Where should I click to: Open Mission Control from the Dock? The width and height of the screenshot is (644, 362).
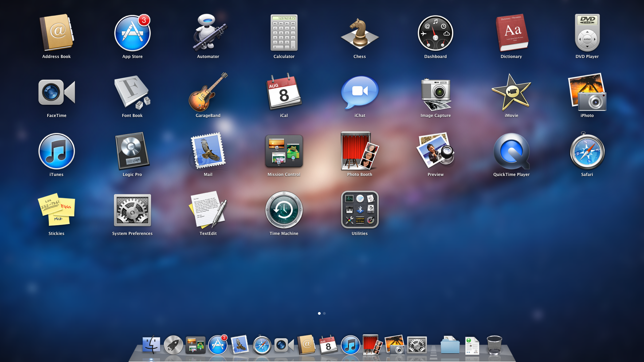pyautogui.click(x=196, y=345)
